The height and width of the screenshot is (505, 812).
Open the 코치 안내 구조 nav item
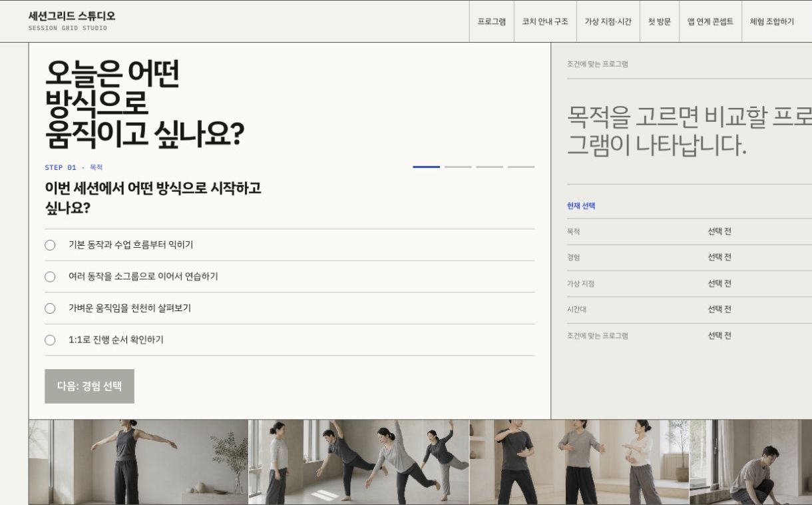(545, 21)
